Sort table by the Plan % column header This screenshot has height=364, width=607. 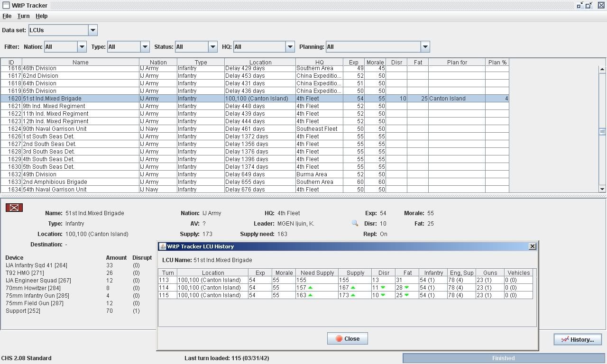[497, 62]
